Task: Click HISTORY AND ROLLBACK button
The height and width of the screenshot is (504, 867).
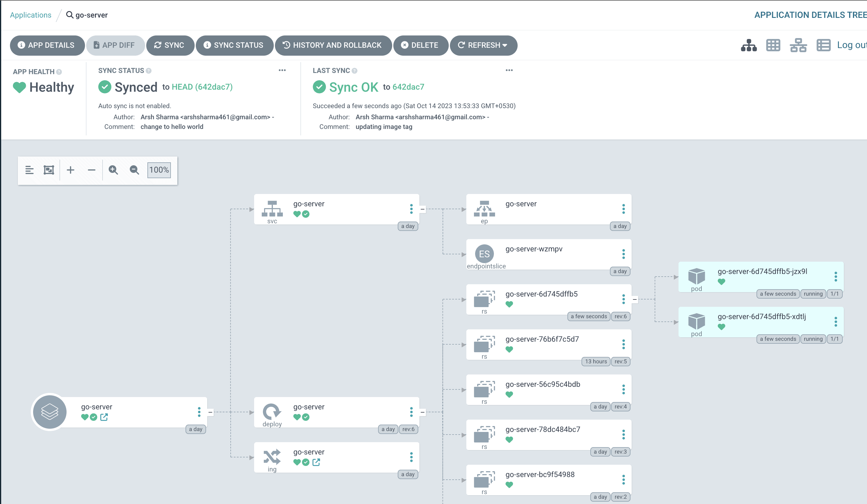Action: click(x=332, y=45)
